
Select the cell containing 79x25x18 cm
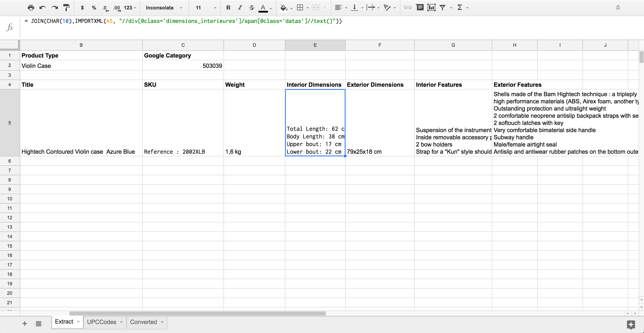(380, 123)
